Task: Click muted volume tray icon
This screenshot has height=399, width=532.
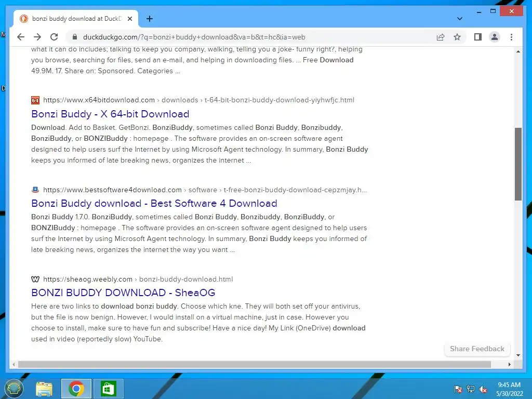Action: pos(483,389)
